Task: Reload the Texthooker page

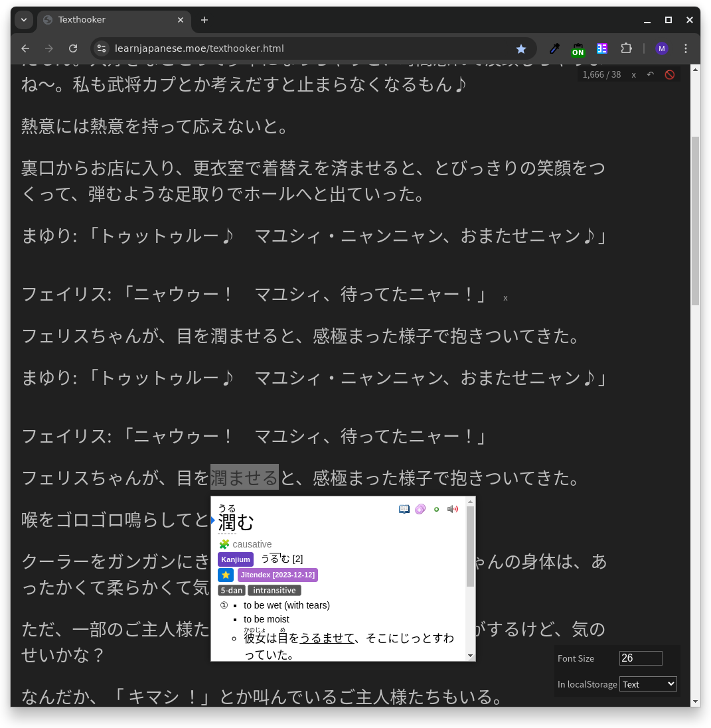Action: click(x=73, y=48)
